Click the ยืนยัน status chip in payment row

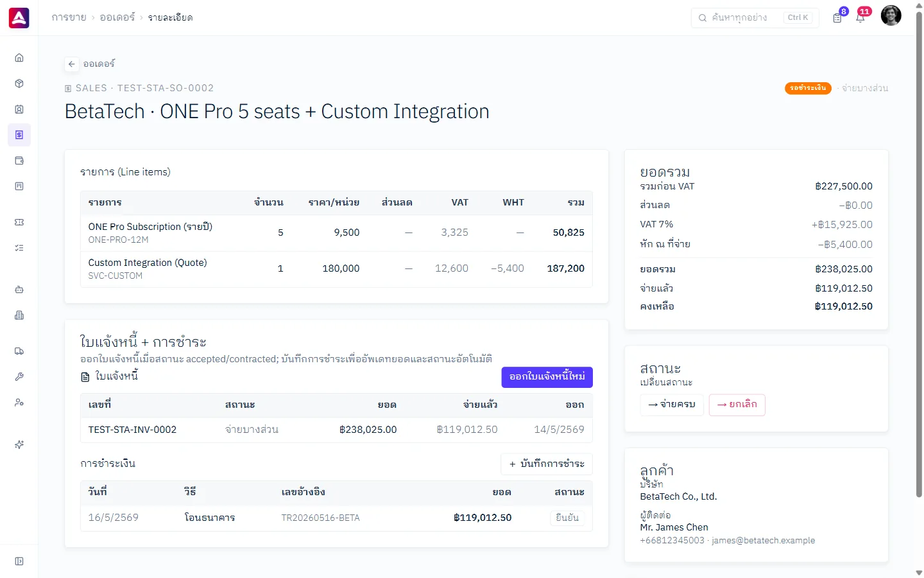tap(567, 518)
